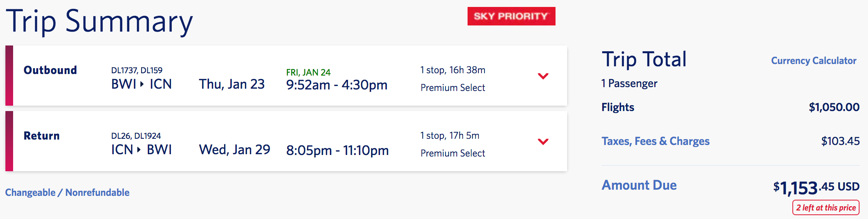Open the Changeable / Nonrefundable fare rules

tap(67, 192)
